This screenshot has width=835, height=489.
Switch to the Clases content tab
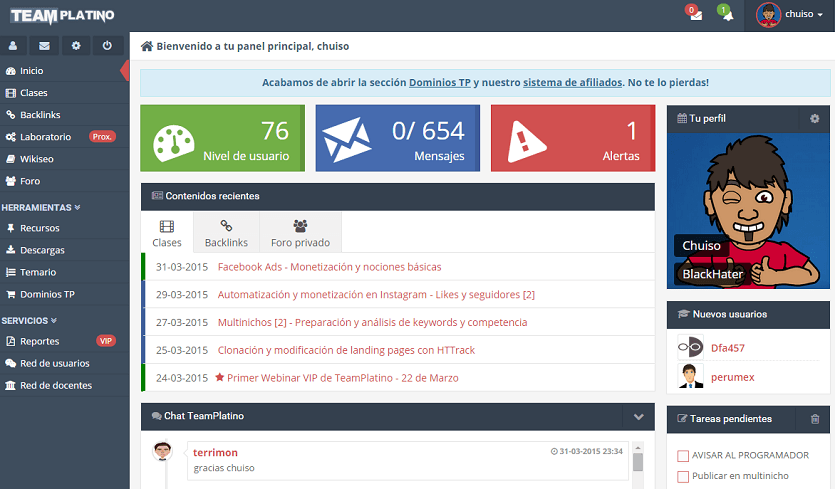(167, 233)
